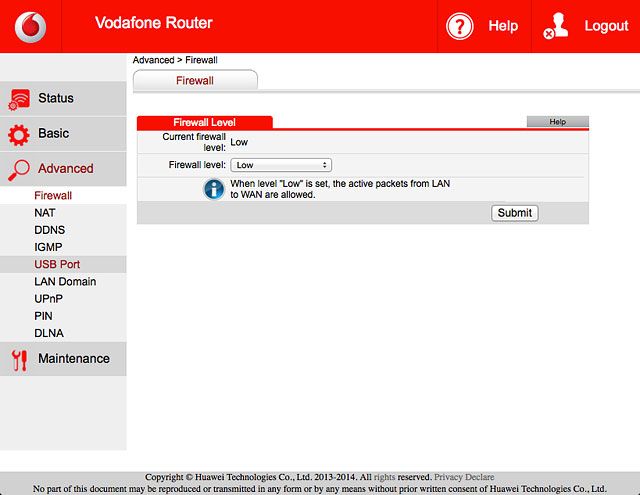Viewport: 640px width, 495px height.
Task: Open the Maintenance menu section
Action: click(x=63, y=359)
